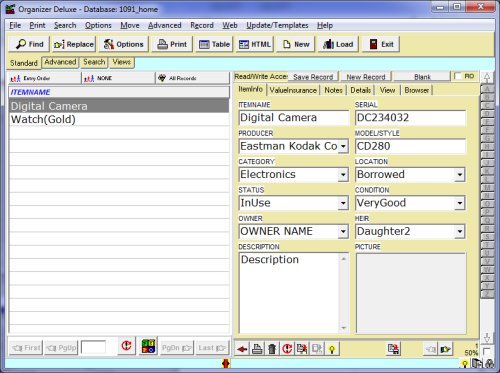
Task: Click the colored grid icon under the list
Action: point(148,346)
